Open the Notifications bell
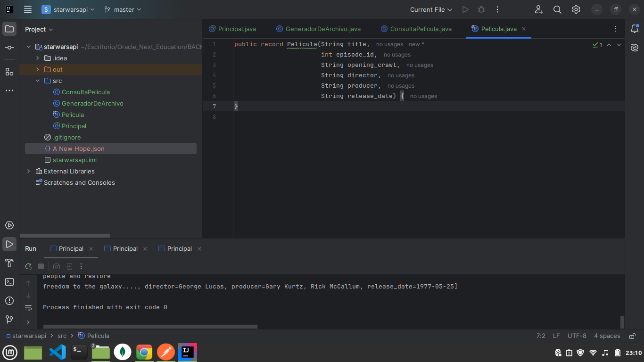Viewport: 644px width, 362px height. 635,29
